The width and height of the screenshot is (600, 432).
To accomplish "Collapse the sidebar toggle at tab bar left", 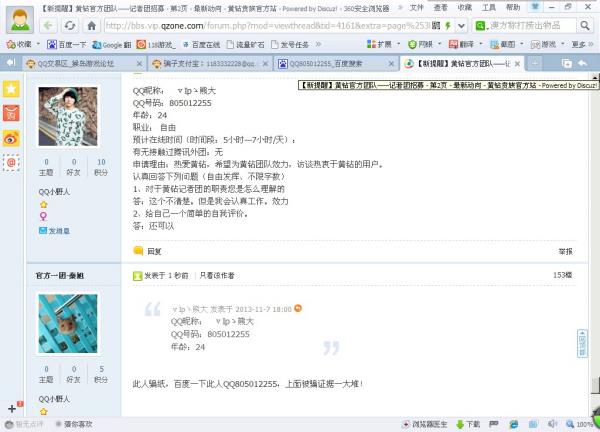I will (x=11, y=63).
